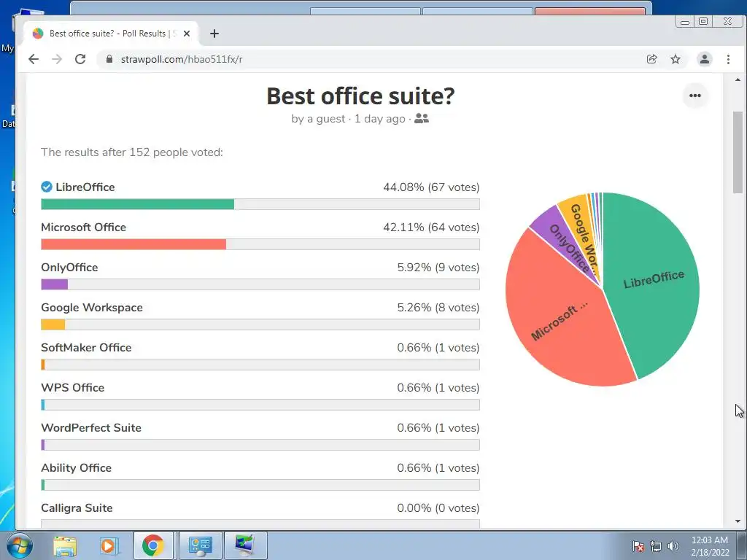Screen dimensions: 747x560
Task: Open the Chrome profile avatar
Action: tap(704, 59)
